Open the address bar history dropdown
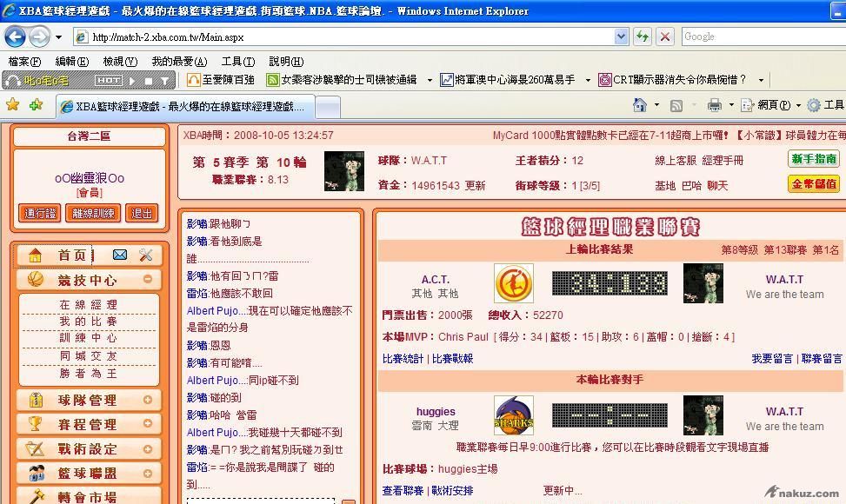Viewport: 846px width, 504px height. [622, 36]
